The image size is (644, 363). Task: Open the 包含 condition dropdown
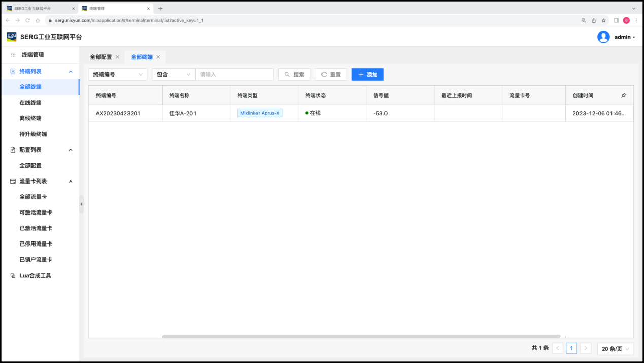pos(173,74)
